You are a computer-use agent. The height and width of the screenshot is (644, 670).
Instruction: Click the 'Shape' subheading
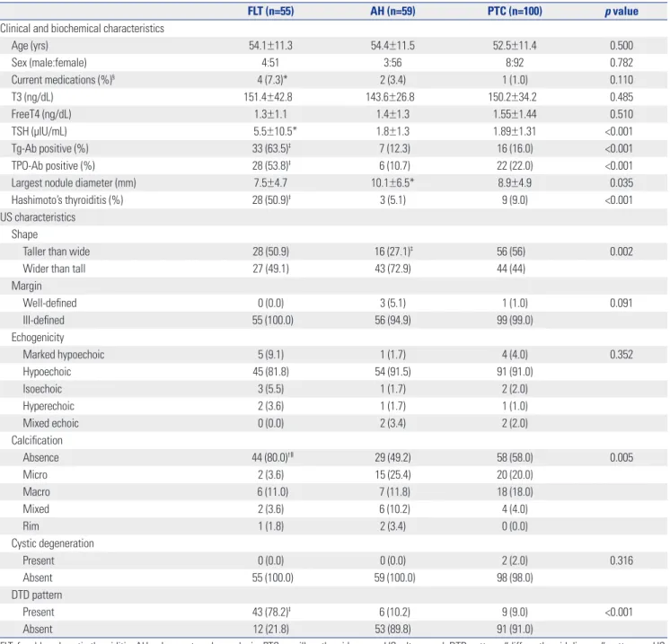tap(24, 234)
